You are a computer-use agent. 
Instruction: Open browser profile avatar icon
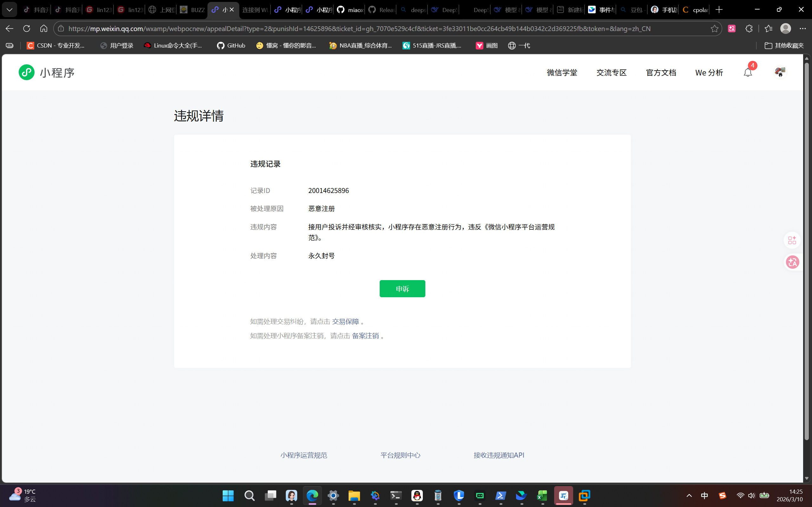tap(785, 29)
